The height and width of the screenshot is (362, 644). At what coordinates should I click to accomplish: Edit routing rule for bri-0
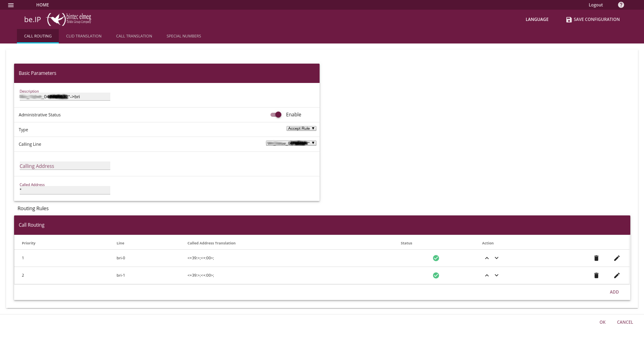pyautogui.click(x=617, y=258)
